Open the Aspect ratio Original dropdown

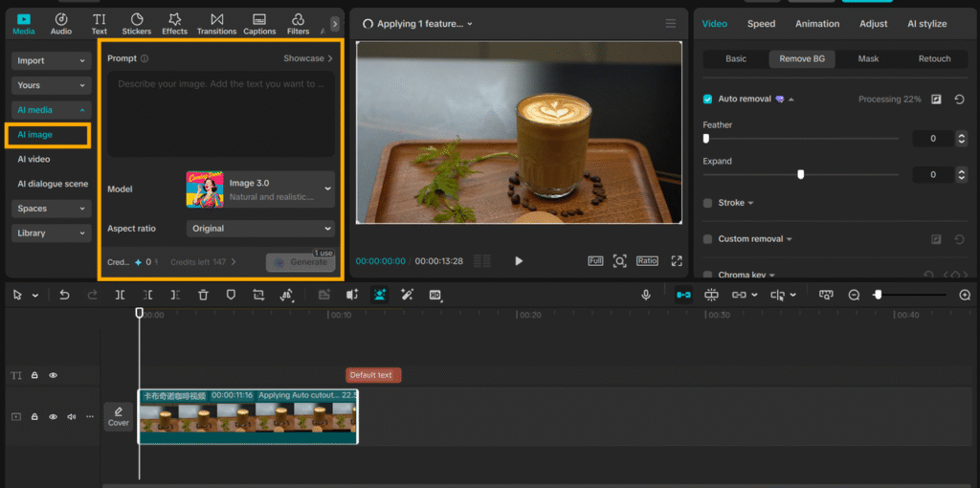(260, 229)
